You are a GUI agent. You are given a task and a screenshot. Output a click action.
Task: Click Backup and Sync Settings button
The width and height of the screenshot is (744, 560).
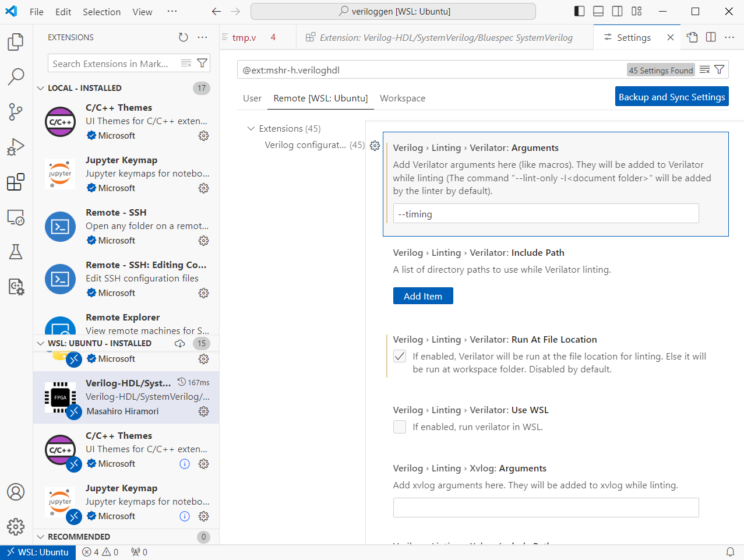pyautogui.click(x=672, y=97)
